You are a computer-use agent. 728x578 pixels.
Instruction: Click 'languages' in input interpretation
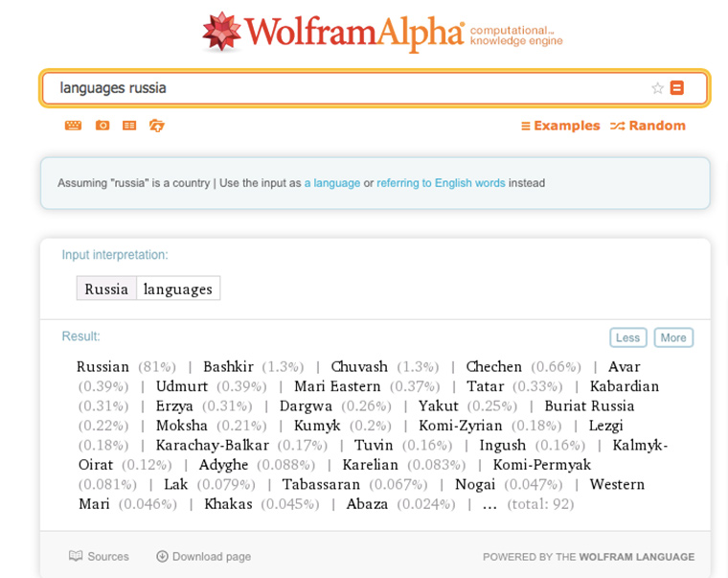point(178,289)
